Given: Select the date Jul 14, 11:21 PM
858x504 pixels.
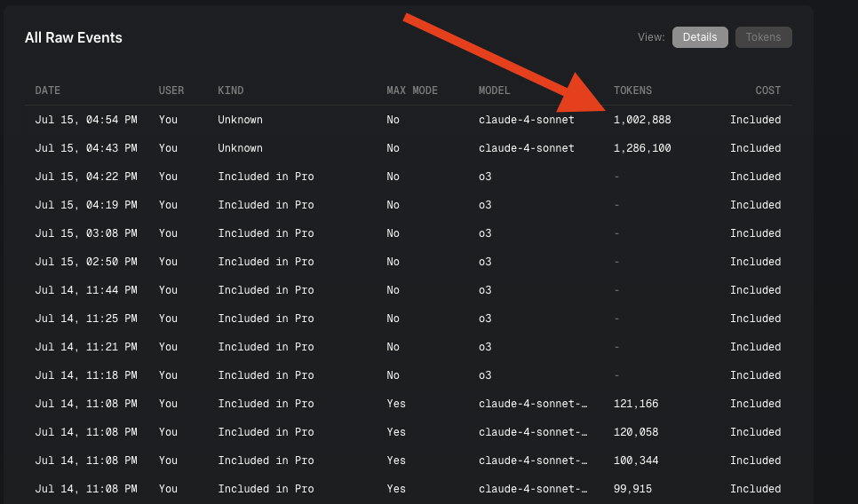Looking at the screenshot, I should point(86,347).
